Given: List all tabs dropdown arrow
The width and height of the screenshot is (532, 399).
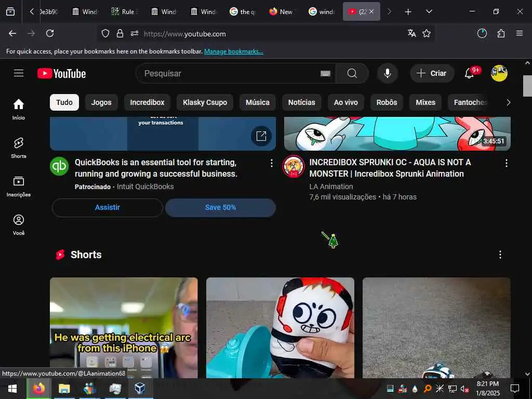Looking at the screenshot, I should (429, 11).
